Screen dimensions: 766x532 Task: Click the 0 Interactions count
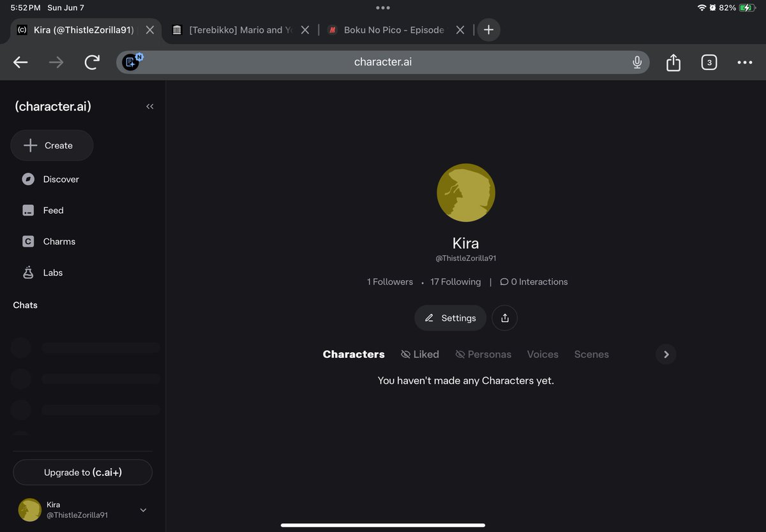(x=534, y=282)
